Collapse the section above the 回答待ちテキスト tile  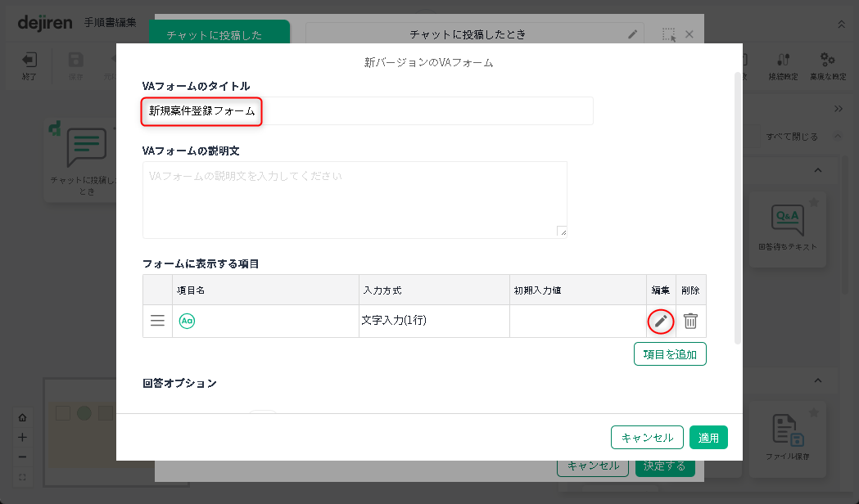817,169
